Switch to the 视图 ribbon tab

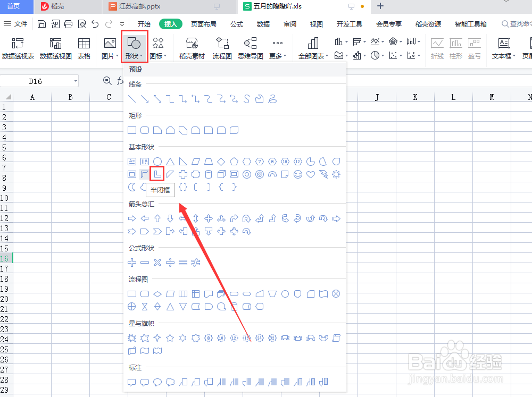[316, 24]
